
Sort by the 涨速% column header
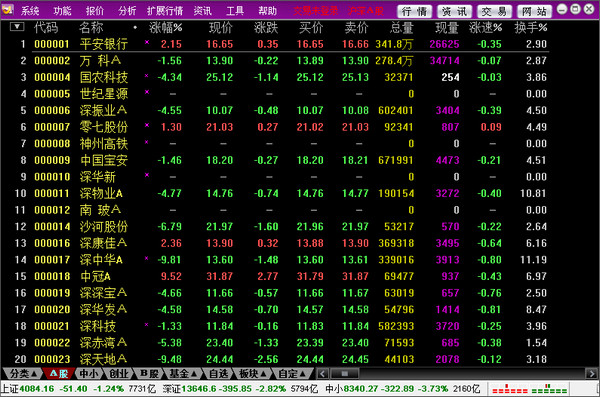click(486, 28)
